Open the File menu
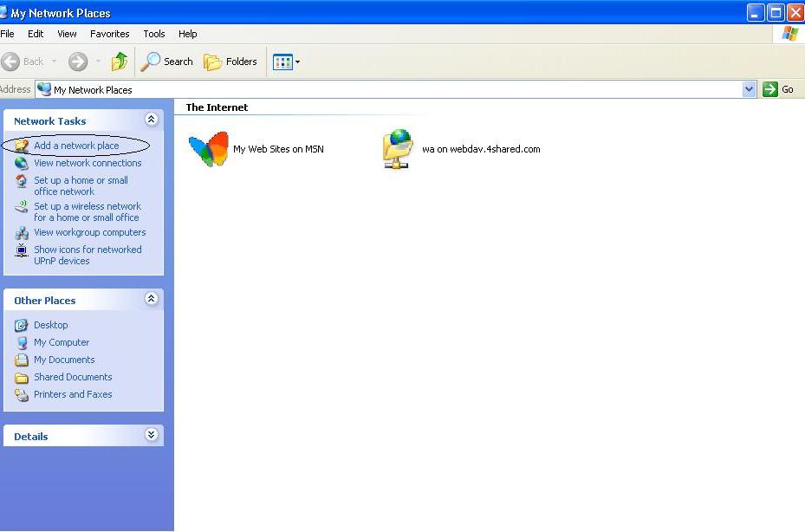Viewport: 805px width, 532px height. click(7, 34)
